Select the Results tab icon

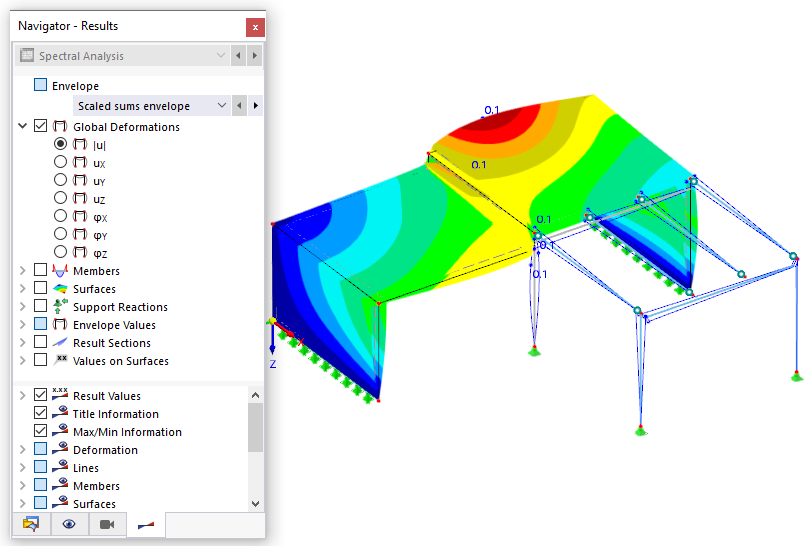(x=146, y=524)
